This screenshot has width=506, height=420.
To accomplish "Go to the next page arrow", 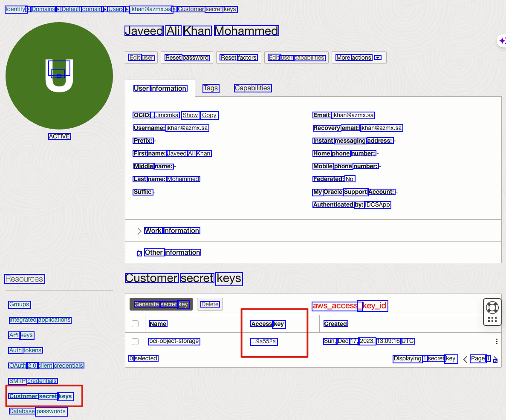I will point(495,359).
